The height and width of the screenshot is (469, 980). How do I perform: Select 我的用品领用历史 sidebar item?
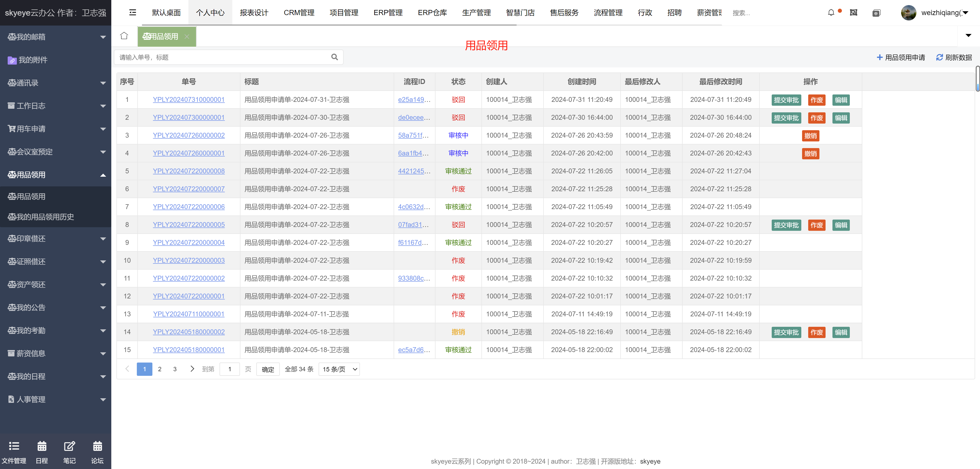tap(41, 217)
